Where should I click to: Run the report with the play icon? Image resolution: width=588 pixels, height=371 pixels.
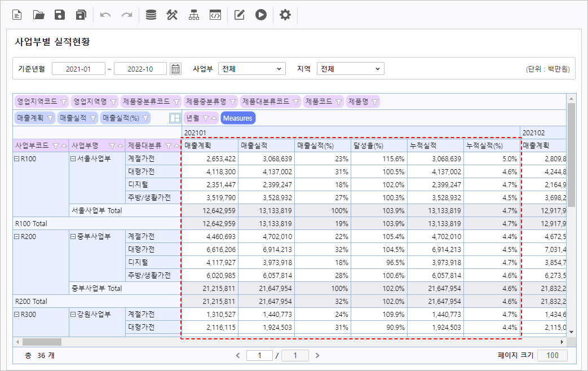(260, 15)
